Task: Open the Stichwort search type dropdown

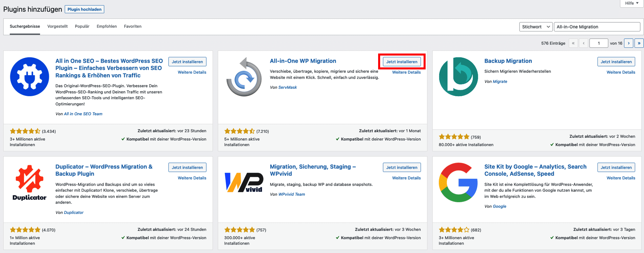Action: pyautogui.click(x=536, y=27)
